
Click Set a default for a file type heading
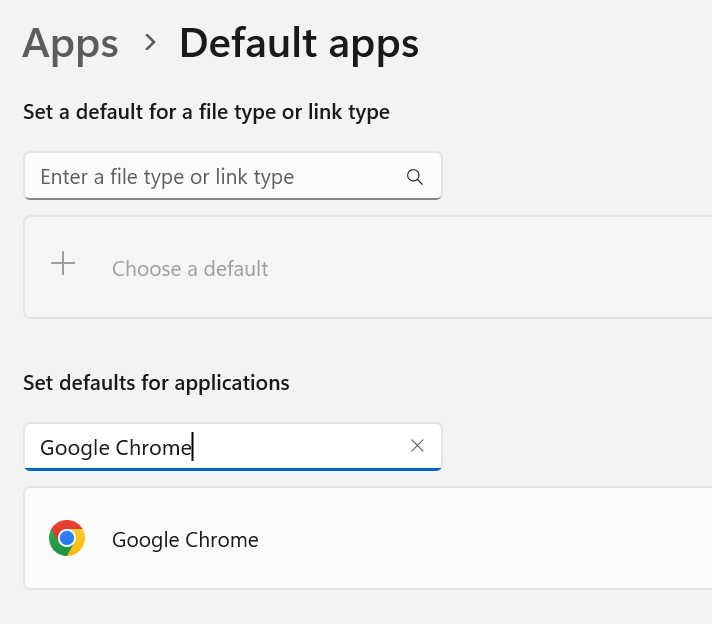click(206, 112)
